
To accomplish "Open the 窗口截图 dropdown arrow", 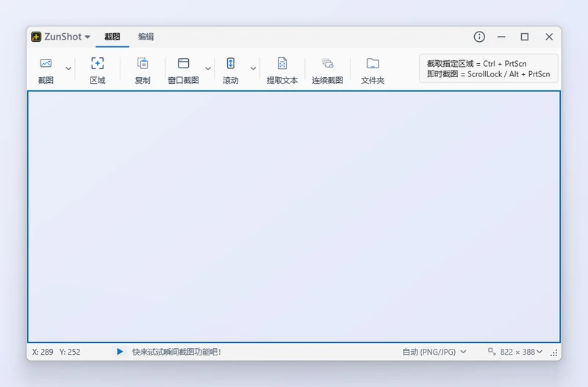I will (x=208, y=68).
